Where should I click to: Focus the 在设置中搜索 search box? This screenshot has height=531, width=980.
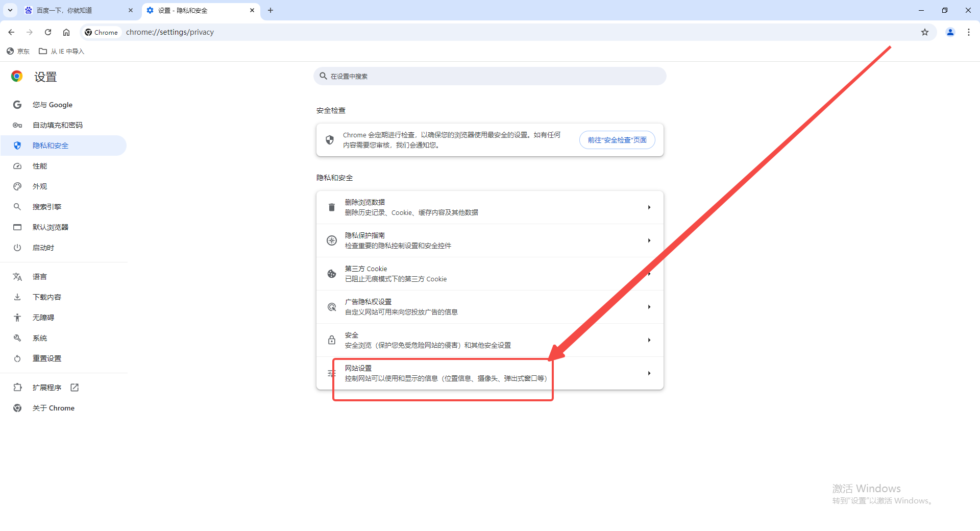490,76
